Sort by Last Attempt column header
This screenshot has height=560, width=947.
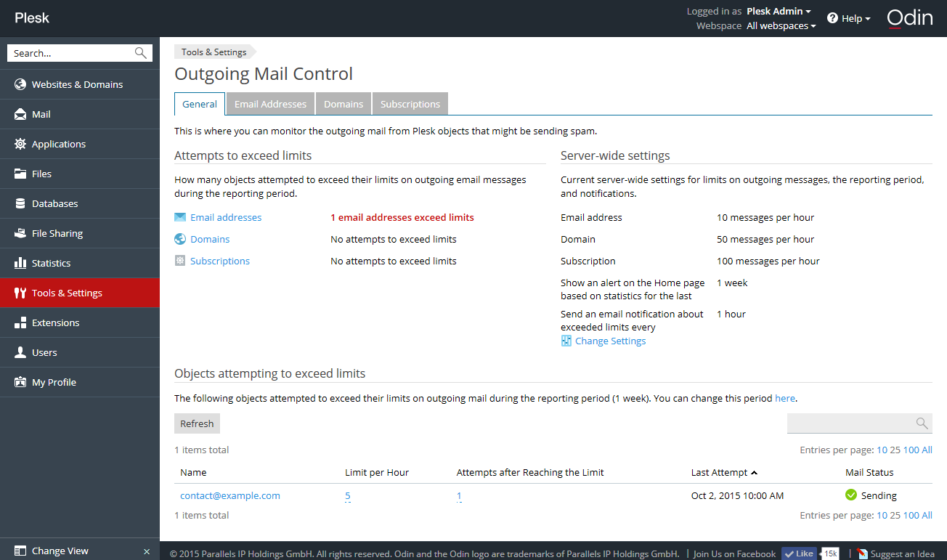(724, 472)
